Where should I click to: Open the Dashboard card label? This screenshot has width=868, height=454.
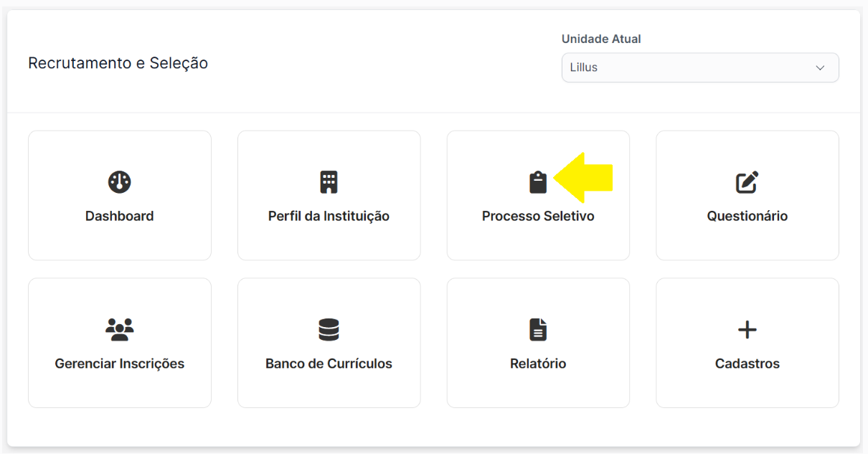[120, 216]
